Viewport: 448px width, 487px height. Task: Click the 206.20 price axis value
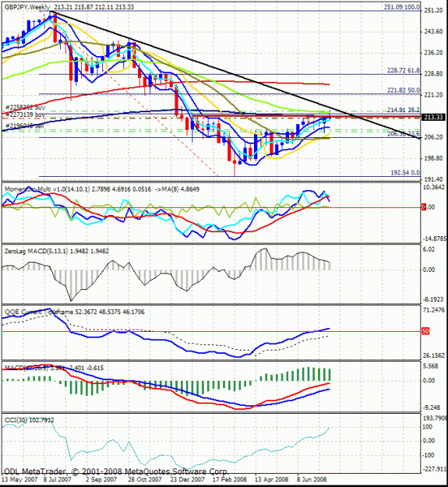click(433, 137)
